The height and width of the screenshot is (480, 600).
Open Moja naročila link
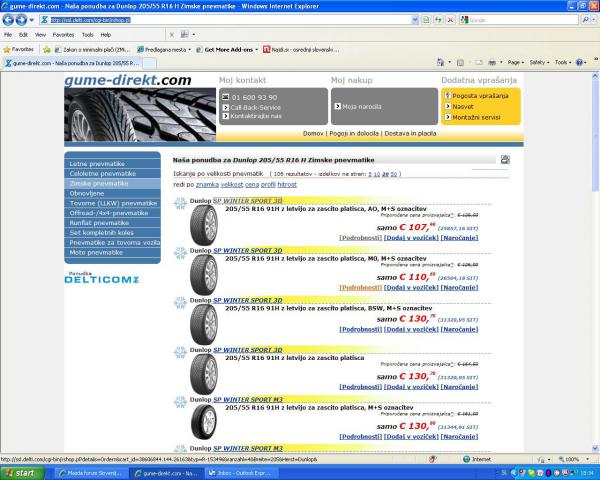pos(362,106)
